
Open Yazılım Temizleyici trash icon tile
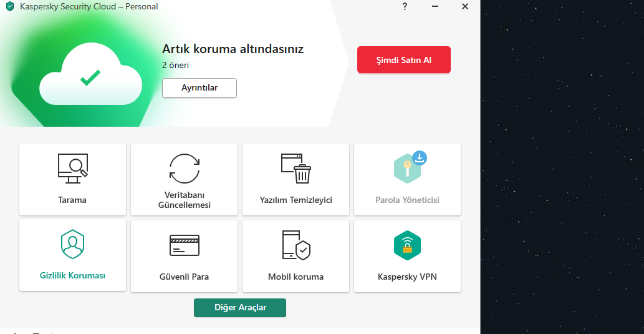296,179
